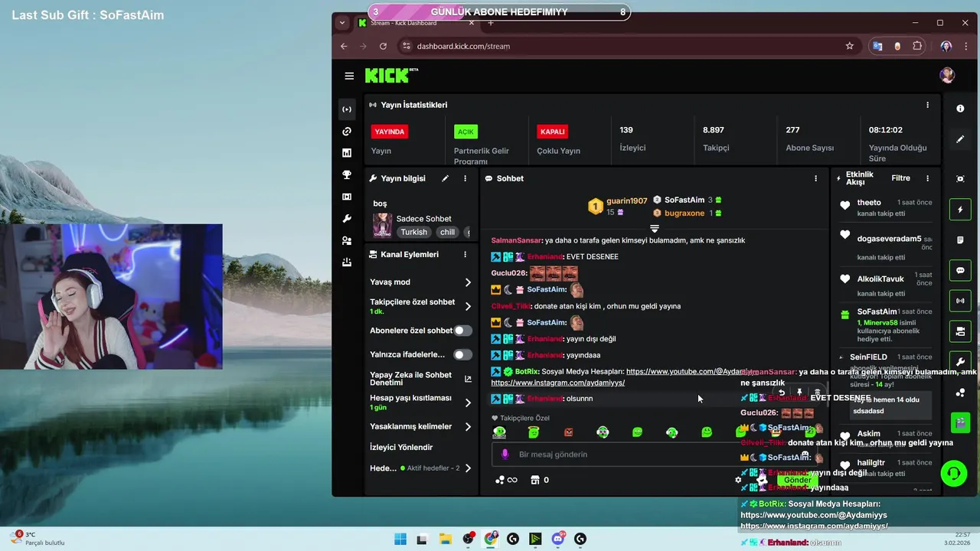Click the share dots icon in right sidebar

tap(960, 393)
